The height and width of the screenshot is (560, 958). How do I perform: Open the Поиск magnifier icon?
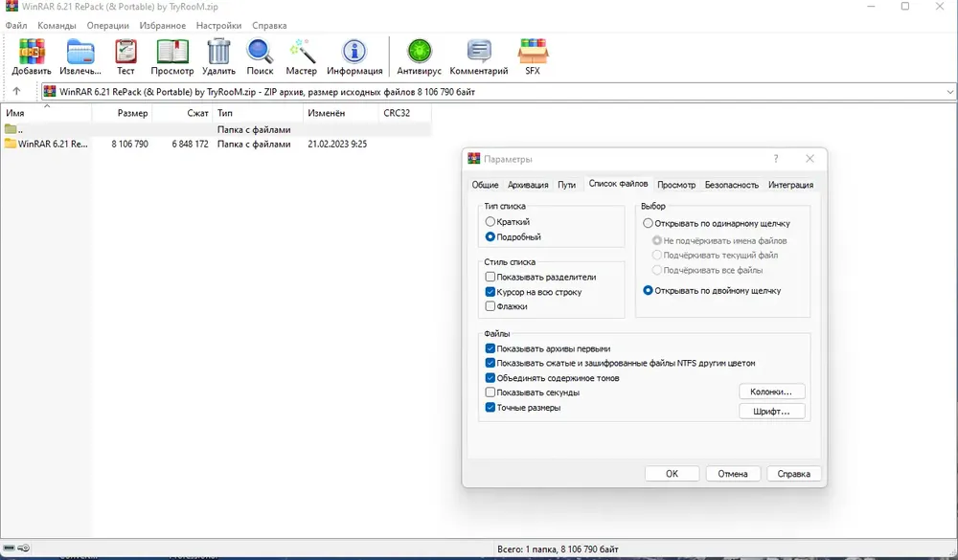click(x=260, y=52)
